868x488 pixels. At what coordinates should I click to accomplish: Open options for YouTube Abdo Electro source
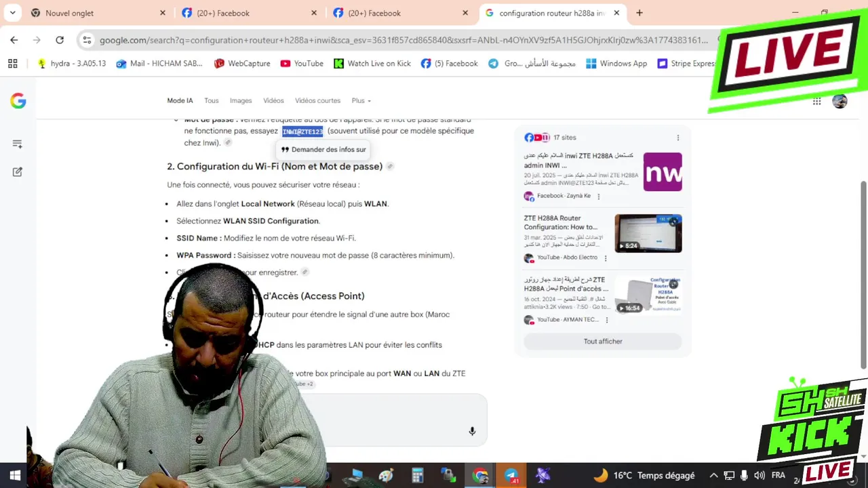tap(606, 258)
